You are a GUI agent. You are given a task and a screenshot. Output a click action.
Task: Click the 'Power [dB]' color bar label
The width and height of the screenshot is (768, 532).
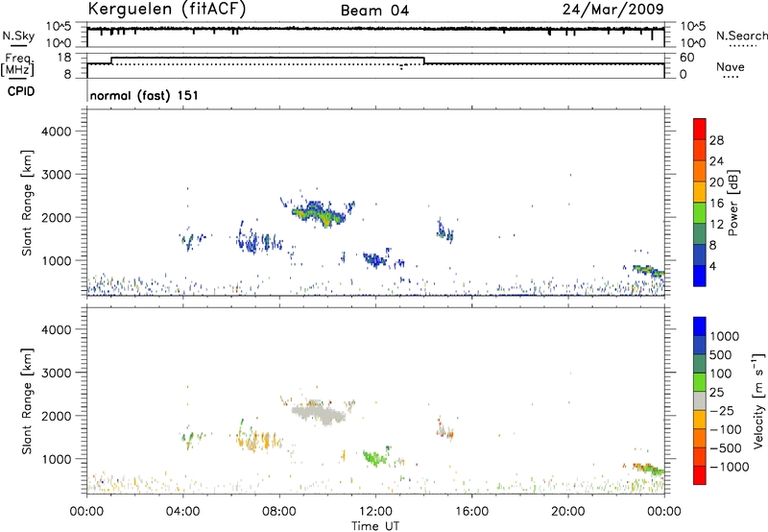pyautogui.click(x=732, y=203)
